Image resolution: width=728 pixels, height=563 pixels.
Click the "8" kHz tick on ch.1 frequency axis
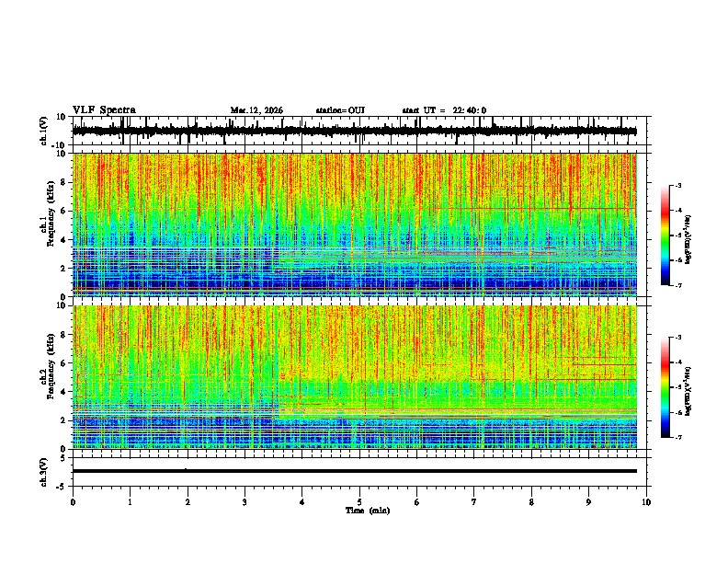click(64, 182)
